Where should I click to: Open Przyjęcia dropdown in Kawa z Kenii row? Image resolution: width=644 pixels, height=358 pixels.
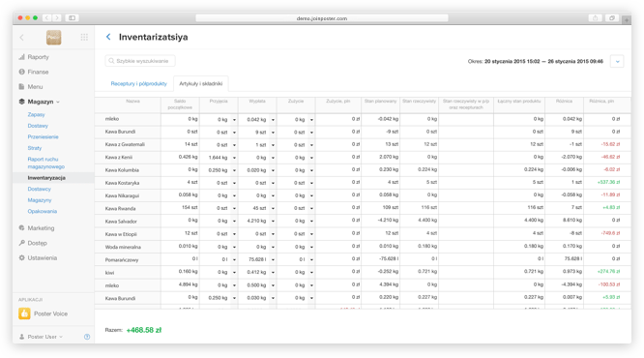[x=235, y=158]
